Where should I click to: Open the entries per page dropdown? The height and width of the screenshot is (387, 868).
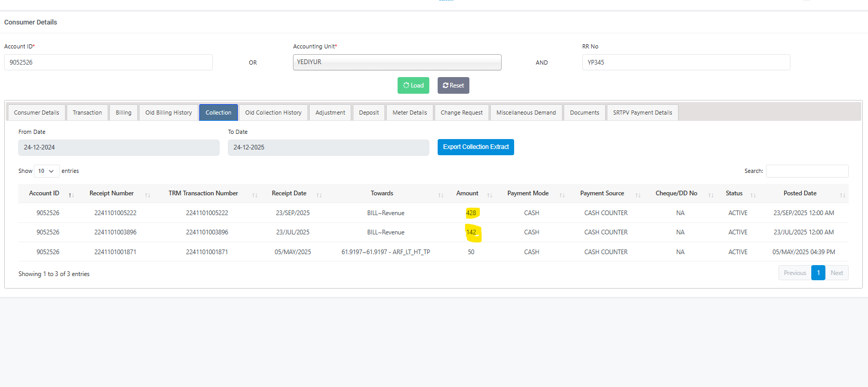click(x=46, y=171)
